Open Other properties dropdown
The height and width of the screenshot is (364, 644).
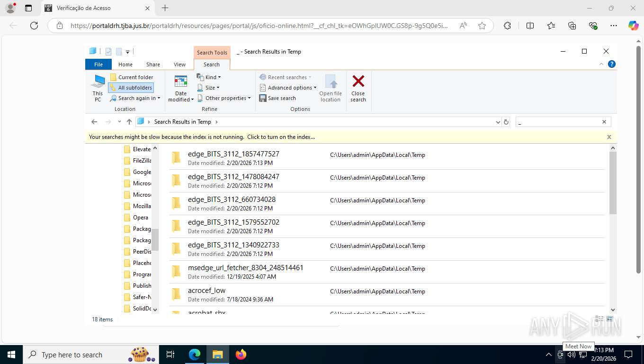tap(224, 98)
